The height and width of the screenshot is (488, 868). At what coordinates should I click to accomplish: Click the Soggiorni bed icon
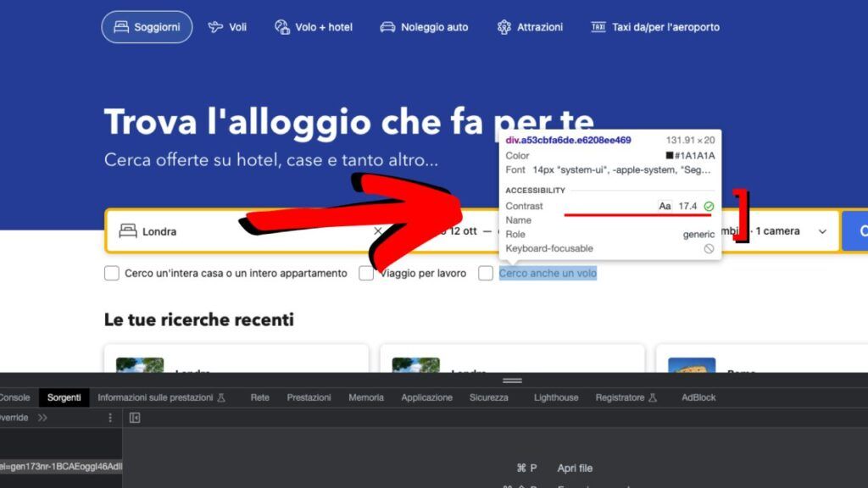pyautogui.click(x=121, y=26)
